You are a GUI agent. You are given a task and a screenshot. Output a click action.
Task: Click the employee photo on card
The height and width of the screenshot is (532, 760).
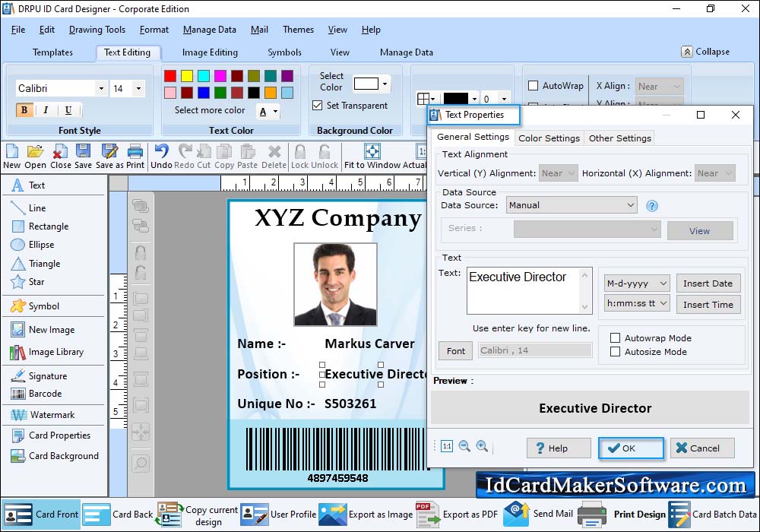[335, 284]
